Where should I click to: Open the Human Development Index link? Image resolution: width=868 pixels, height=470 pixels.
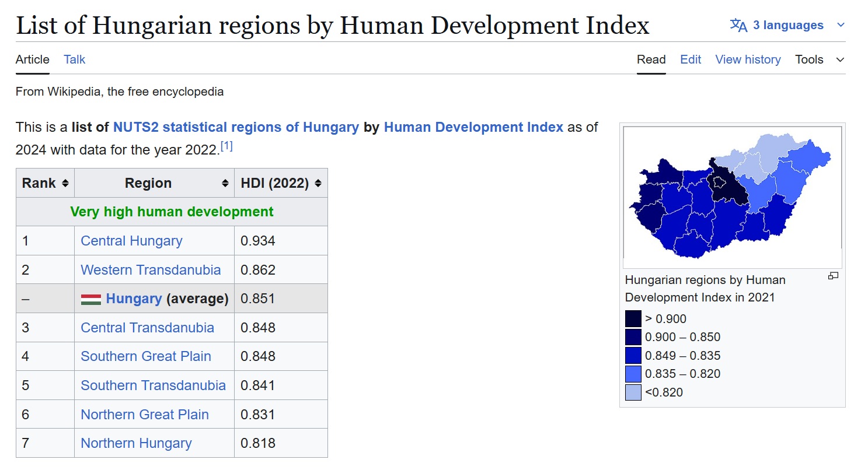(473, 127)
